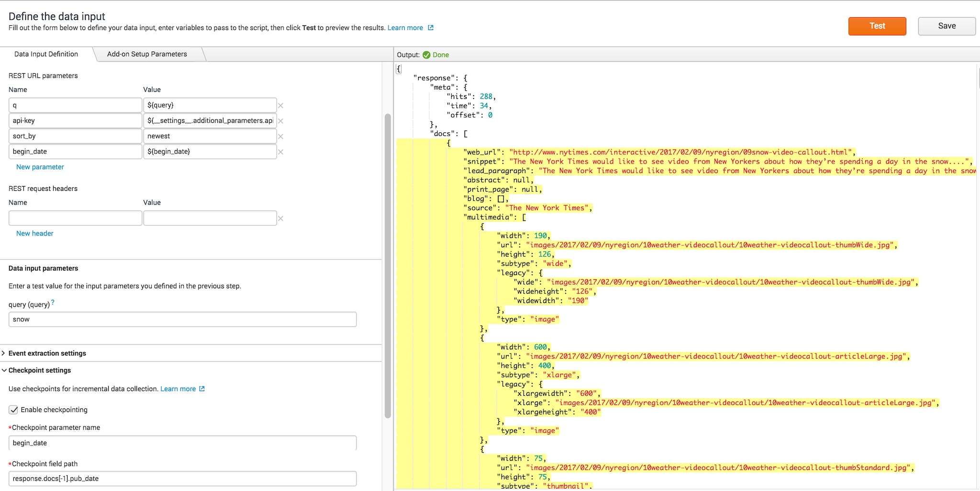Image resolution: width=980 pixels, height=491 pixels.
Task: Open Add-on Setup Parameters tab
Action: click(x=147, y=54)
